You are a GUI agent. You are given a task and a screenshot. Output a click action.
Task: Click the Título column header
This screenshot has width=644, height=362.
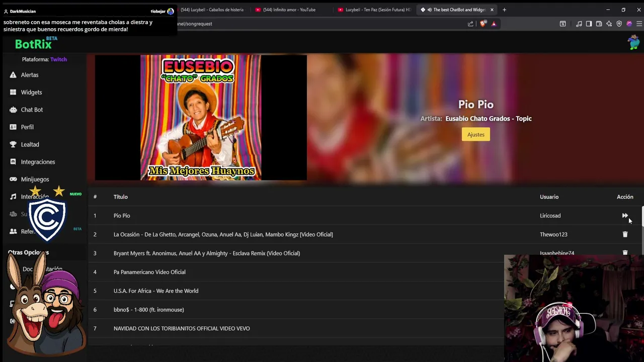[121, 197]
